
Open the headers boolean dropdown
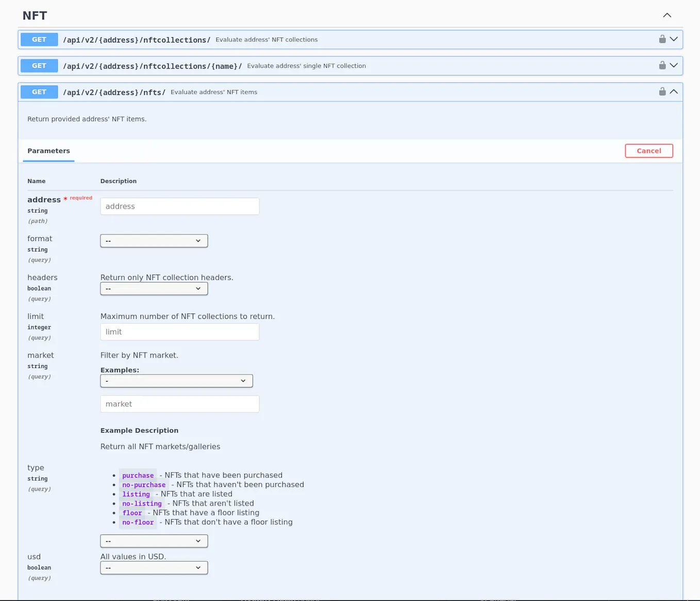coord(154,289)
